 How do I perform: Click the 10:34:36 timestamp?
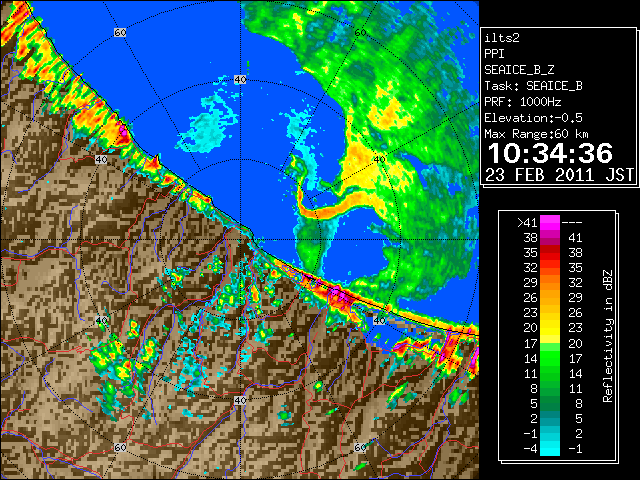tap(550, 153)
